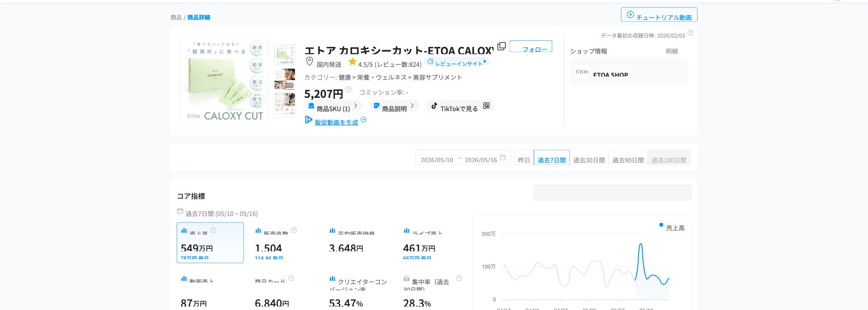Expand the 商品説明 section

(394, 106)
